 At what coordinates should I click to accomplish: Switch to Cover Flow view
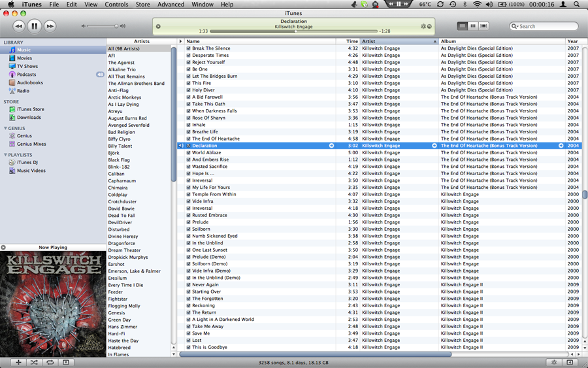coord(483,26)
